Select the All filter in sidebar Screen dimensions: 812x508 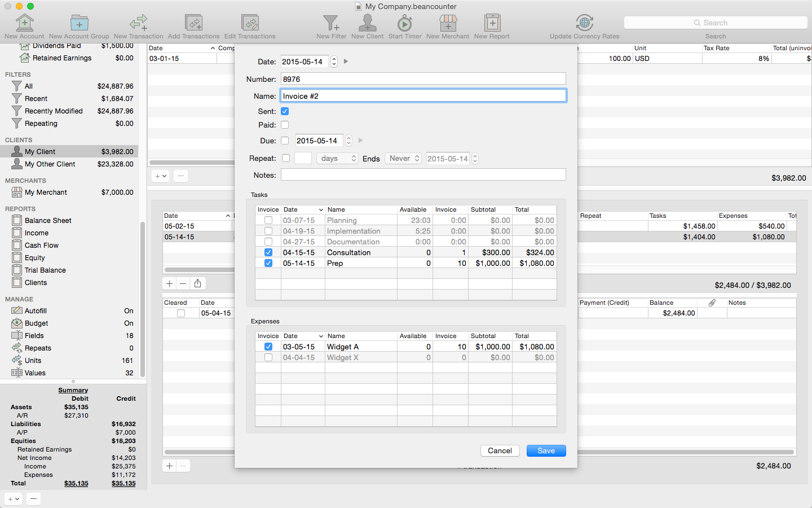point(69,86)
